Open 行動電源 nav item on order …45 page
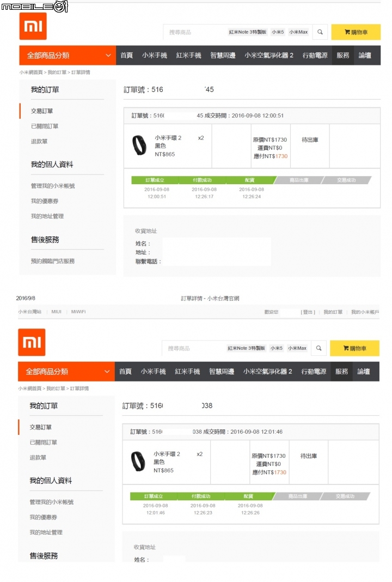The image size is (392, 582). (x=315, y=55)
